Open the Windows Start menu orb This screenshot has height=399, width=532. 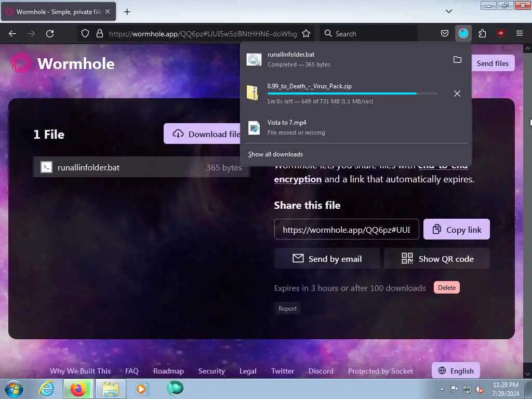14,389
